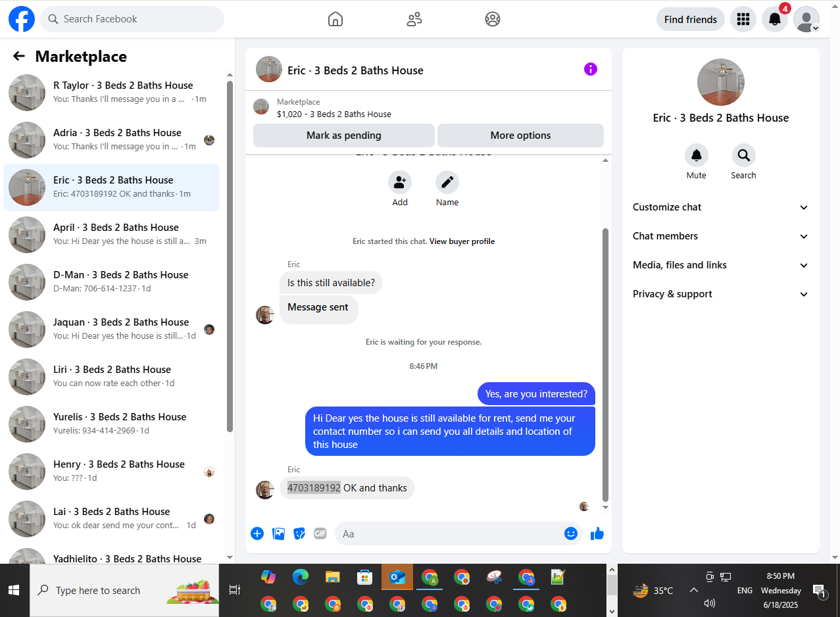This screenshot has width=840, height=617.
Task: Go back using the Marketplace arrow
Action: (19, 57)
